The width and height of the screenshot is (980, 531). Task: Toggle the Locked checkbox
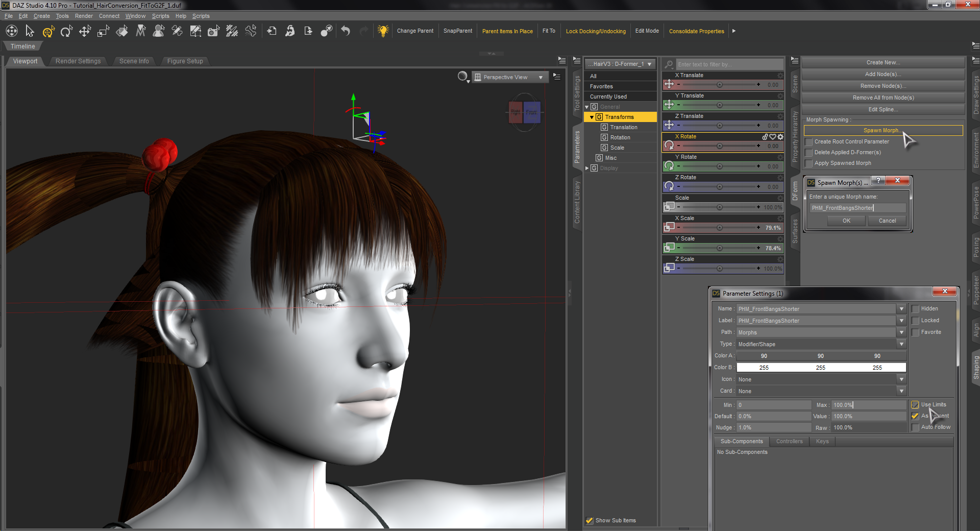pyautogui.click(x=915, y=321)
